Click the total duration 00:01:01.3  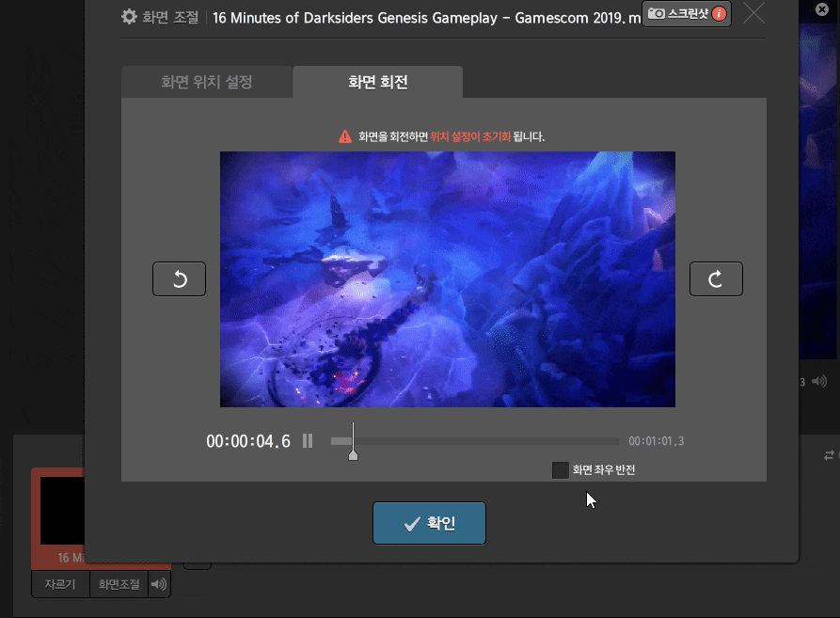pyautogui.click(x=657, y=441)
